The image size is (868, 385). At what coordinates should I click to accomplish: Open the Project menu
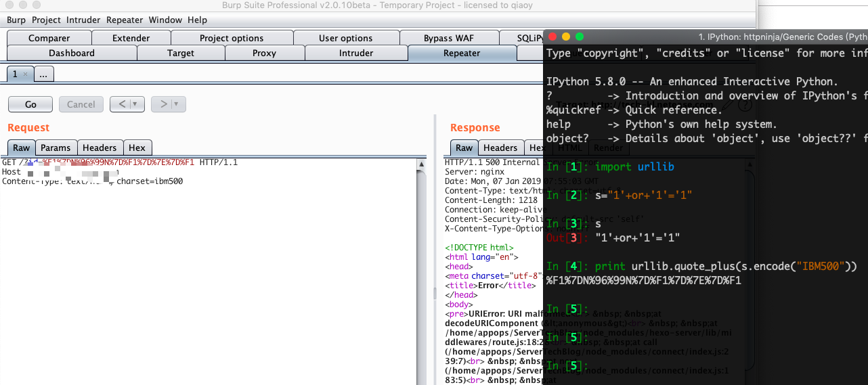(x=46, y=20)
